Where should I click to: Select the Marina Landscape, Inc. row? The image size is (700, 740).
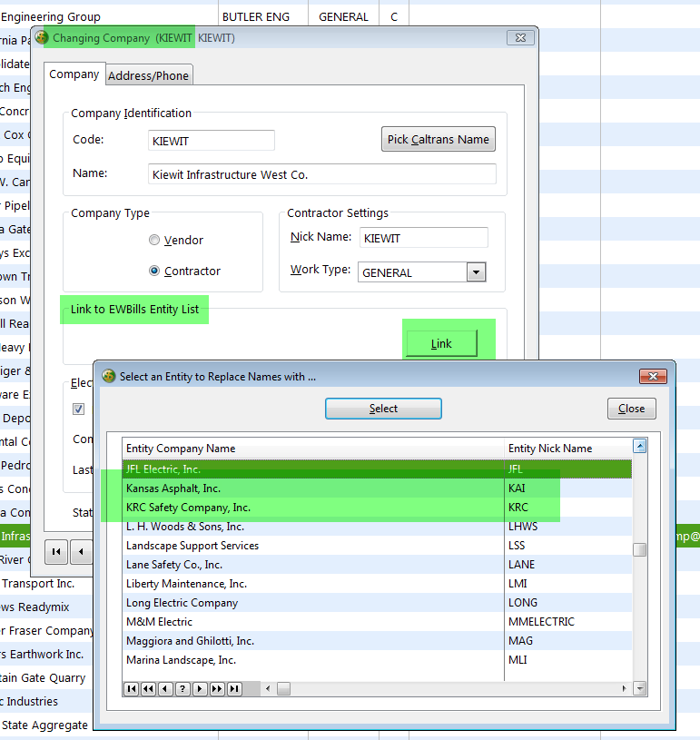click(x=377, y=660)
